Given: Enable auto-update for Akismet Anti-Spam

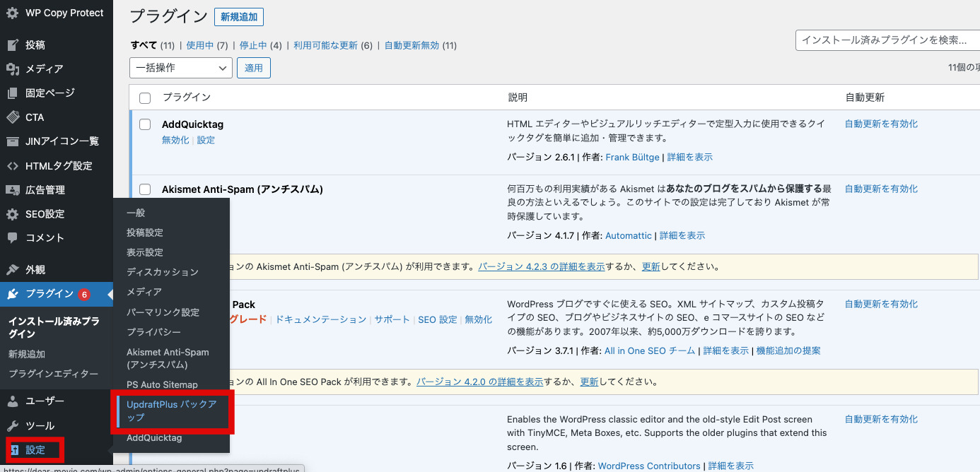Looking at the screenshot, I should [882, 189].
